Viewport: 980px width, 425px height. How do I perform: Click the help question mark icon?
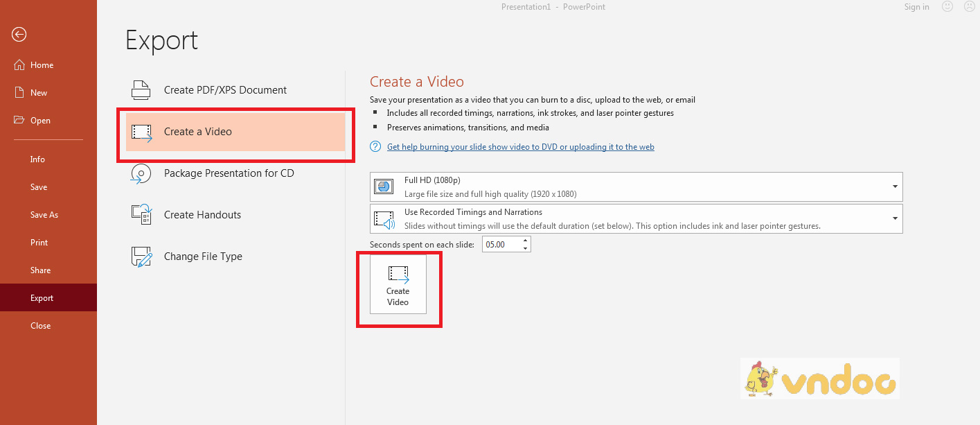tap(375, 147)
